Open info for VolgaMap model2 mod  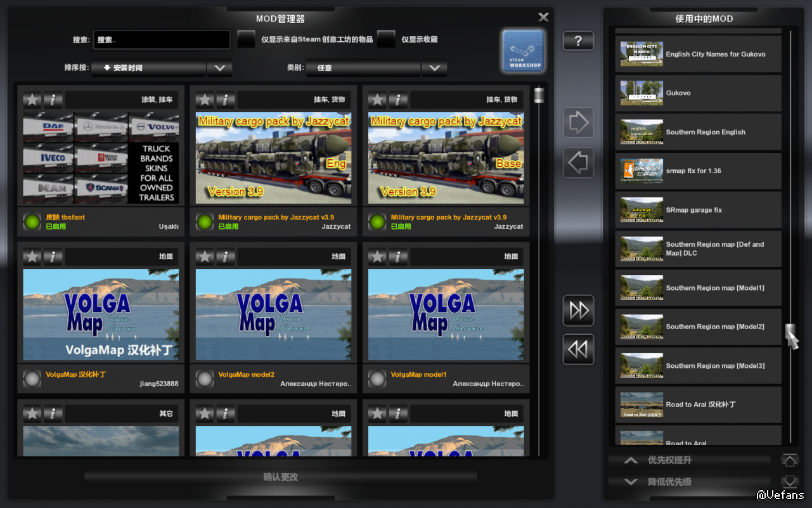pyautogui.click(x=225, y=257)
